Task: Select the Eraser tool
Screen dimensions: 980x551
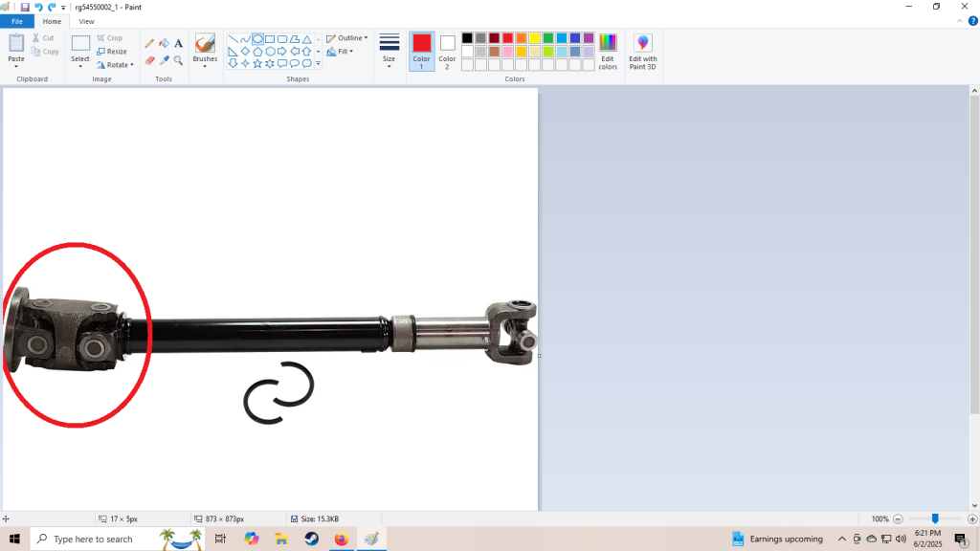Action: tap(149, 60)
